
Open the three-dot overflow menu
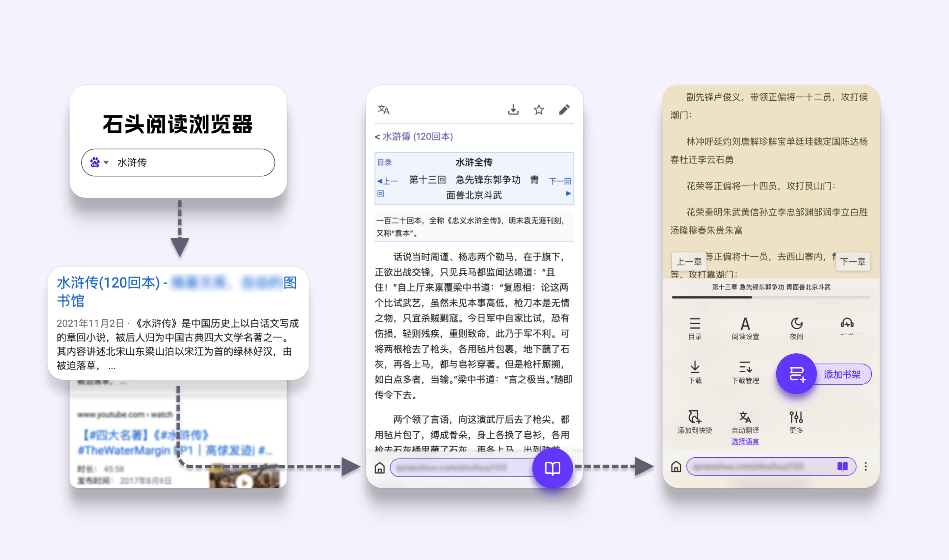tap(866, 467)
